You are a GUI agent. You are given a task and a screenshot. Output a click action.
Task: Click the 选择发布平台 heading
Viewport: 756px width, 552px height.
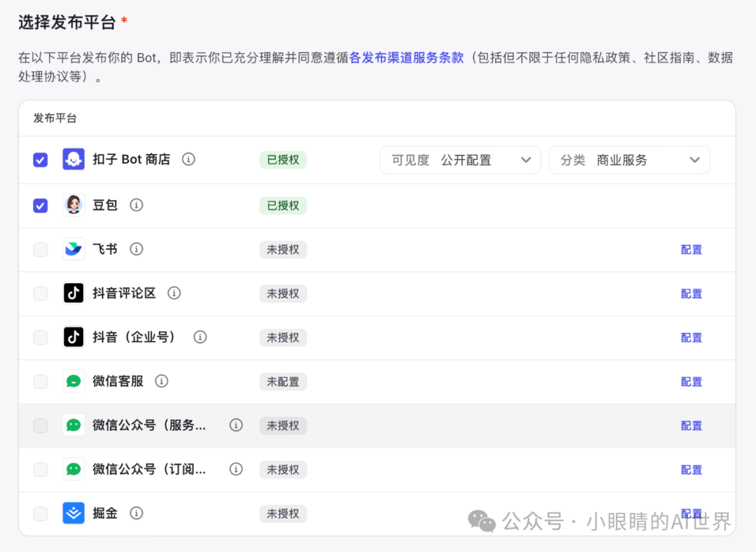[67, 22]
